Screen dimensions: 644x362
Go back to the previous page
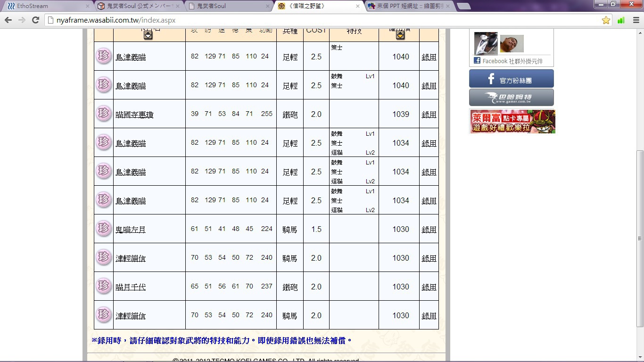pos(8,20)
